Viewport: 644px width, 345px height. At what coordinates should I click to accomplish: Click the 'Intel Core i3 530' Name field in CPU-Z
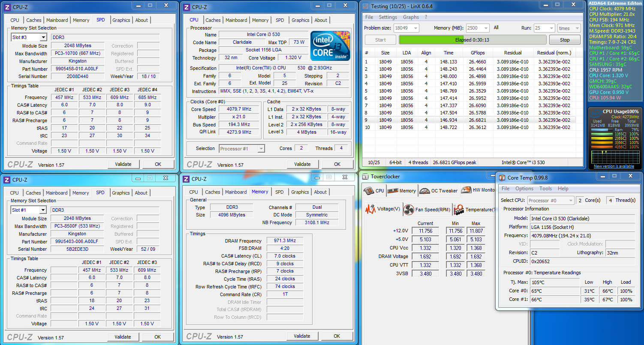pyautogui.click(x=263, y=34)
